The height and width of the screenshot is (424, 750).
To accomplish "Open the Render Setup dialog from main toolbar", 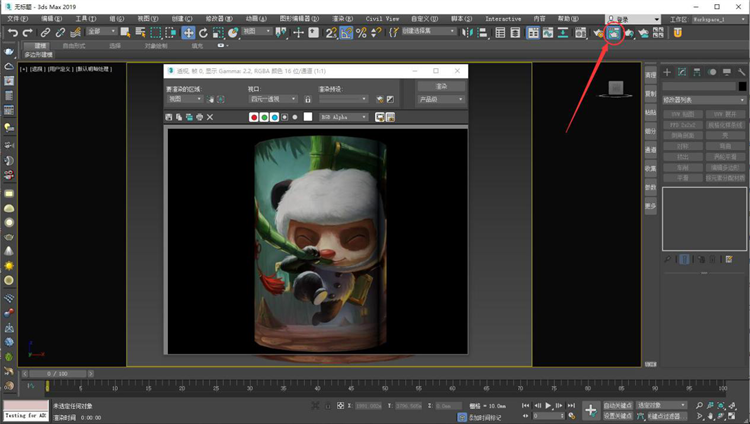I will [598, 33].
